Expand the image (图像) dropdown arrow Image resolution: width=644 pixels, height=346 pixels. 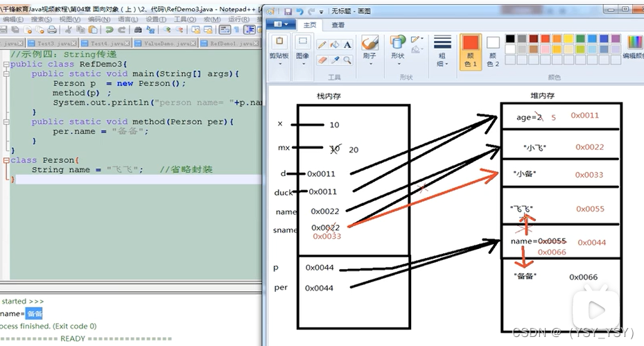click(x=303, y=64)
